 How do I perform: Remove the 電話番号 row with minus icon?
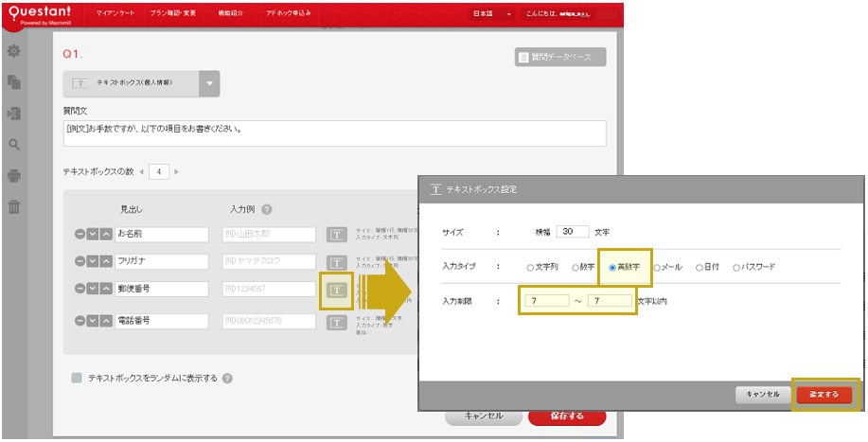(80, 322)
